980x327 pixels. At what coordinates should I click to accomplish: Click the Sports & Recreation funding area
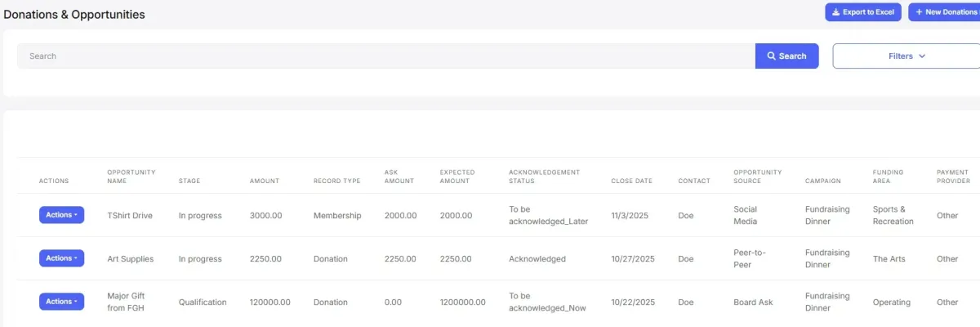click(893, 215)
